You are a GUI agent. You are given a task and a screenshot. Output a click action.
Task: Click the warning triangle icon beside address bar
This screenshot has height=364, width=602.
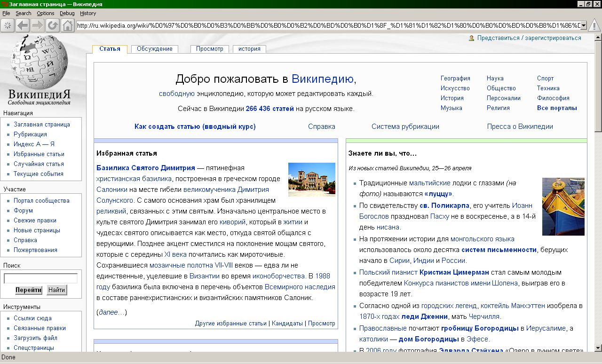coord(595,25)
